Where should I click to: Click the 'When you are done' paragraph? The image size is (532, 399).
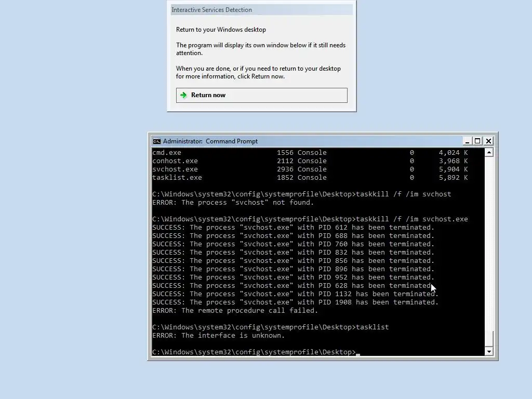click(258, 72)
